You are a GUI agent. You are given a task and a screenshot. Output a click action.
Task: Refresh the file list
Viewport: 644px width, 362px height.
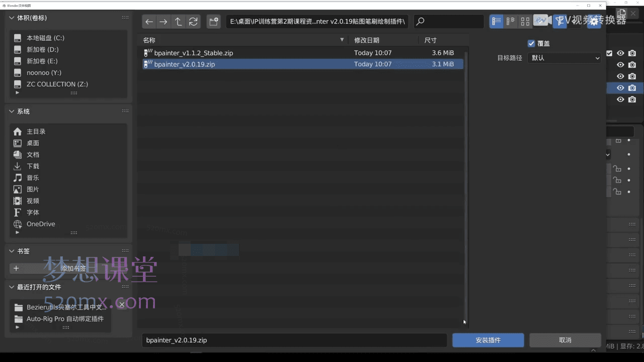tap(193, 22)
